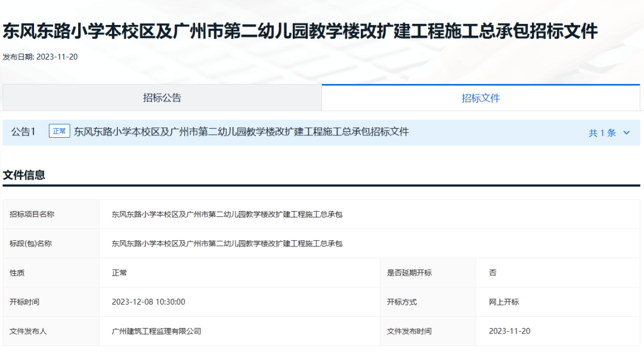Select the 性质 value showing 正常

pos(119,273)
